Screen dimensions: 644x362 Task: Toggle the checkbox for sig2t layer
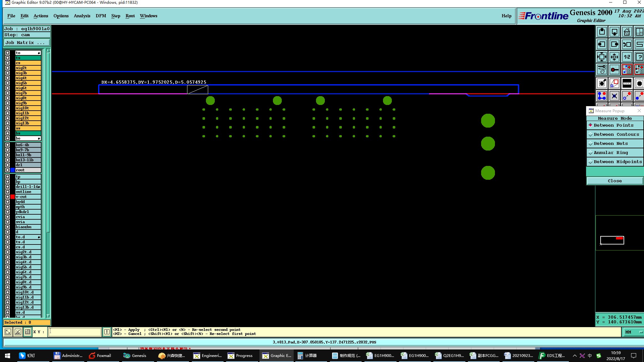(8, 68)
